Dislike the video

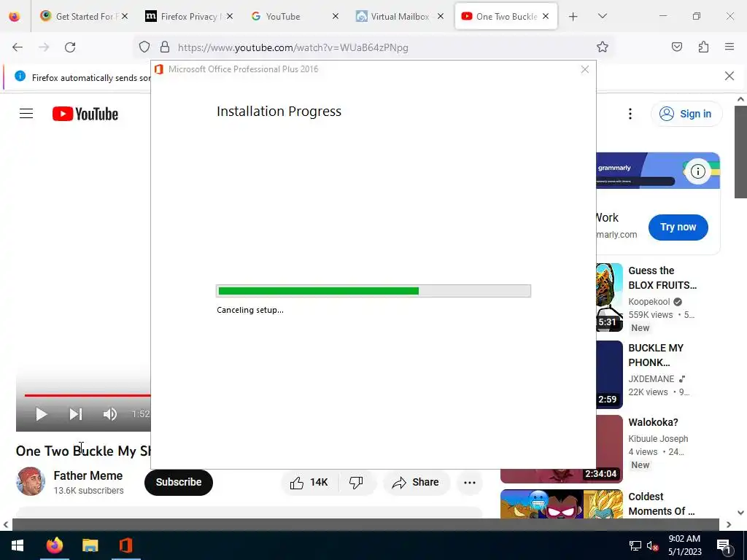tap(356, 483)
